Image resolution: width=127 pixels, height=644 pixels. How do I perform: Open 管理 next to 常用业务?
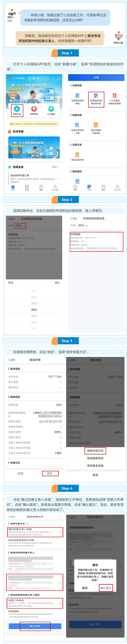click(56, 167)
